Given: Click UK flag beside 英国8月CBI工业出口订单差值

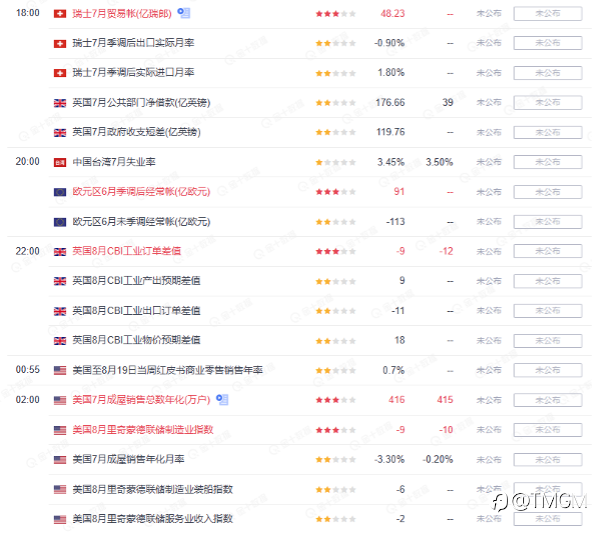Looking at the screenshot, I should click(60, 311).
